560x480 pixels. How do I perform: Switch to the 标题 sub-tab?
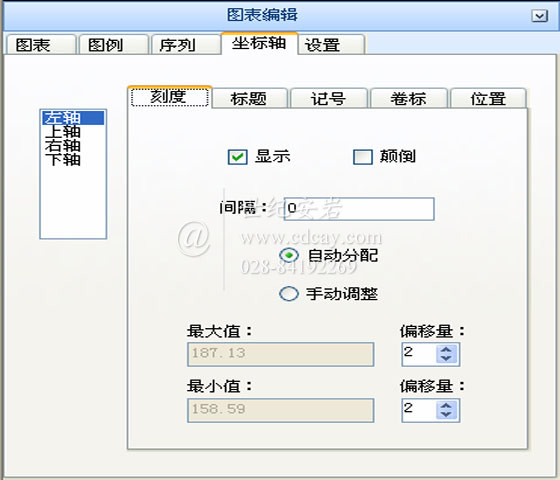tap(250, 98)
